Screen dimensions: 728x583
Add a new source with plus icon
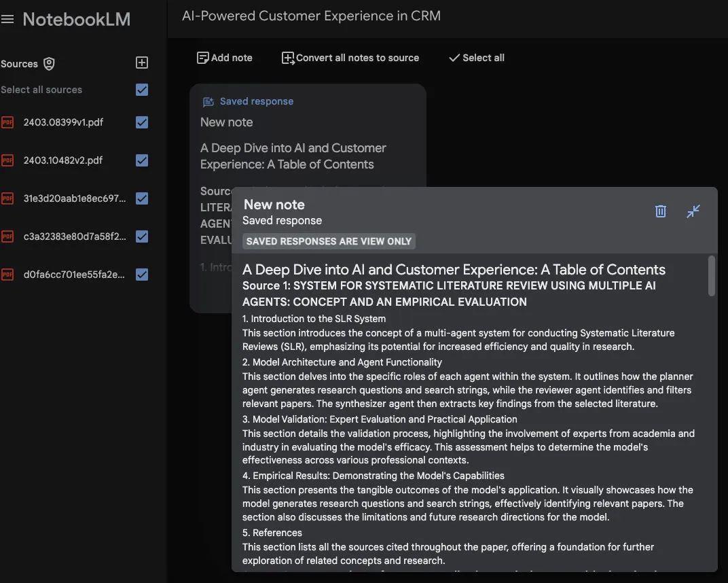[x=142, y=63]
